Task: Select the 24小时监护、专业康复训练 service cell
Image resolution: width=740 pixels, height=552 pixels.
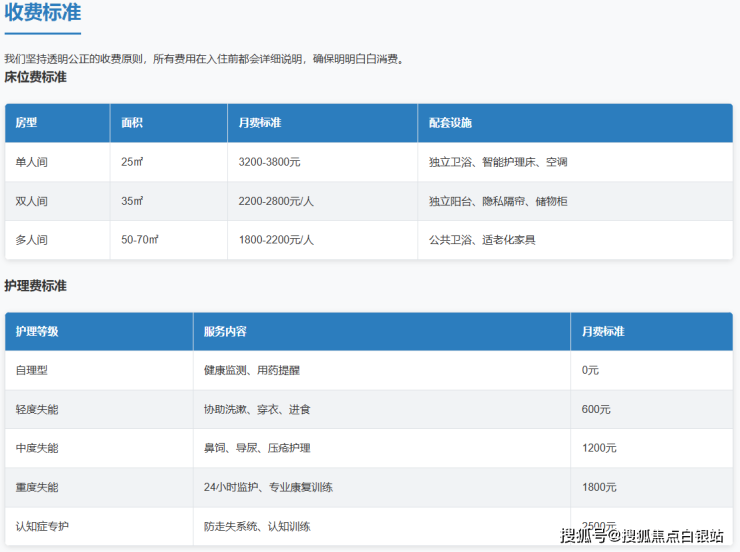Action: point(267,487)
